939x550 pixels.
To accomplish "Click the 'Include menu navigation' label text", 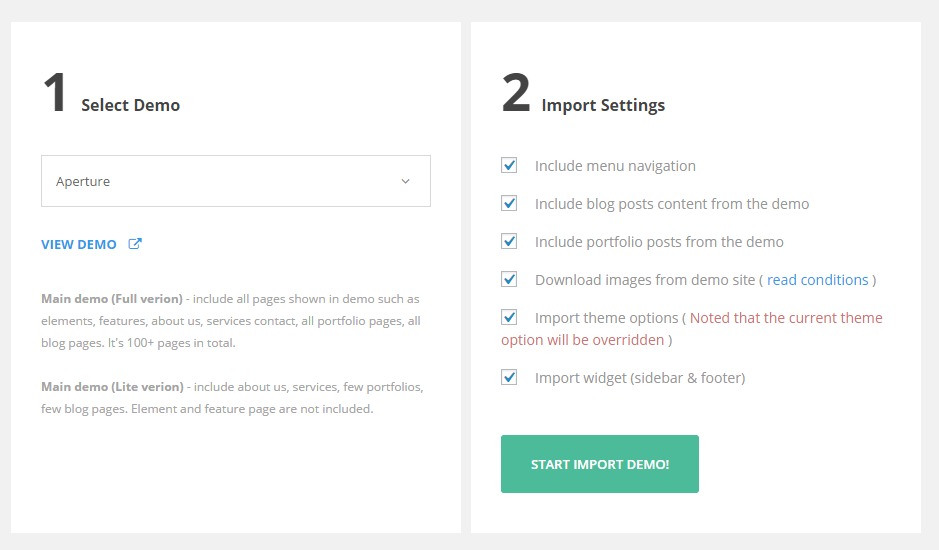I will pyautogui.click(x=615, y=166).
